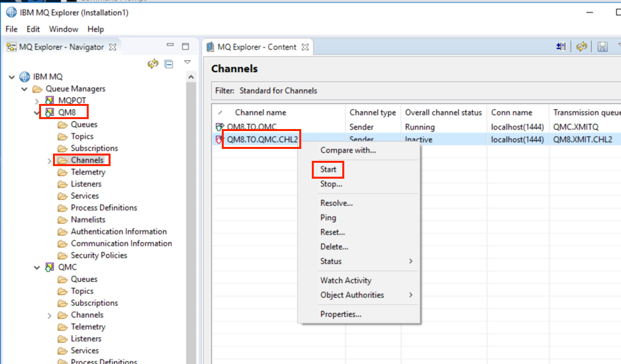The height and width of the screenshot is (364, 621).
Task: Select Watch Activity in context menu
Action: [346, 281]
